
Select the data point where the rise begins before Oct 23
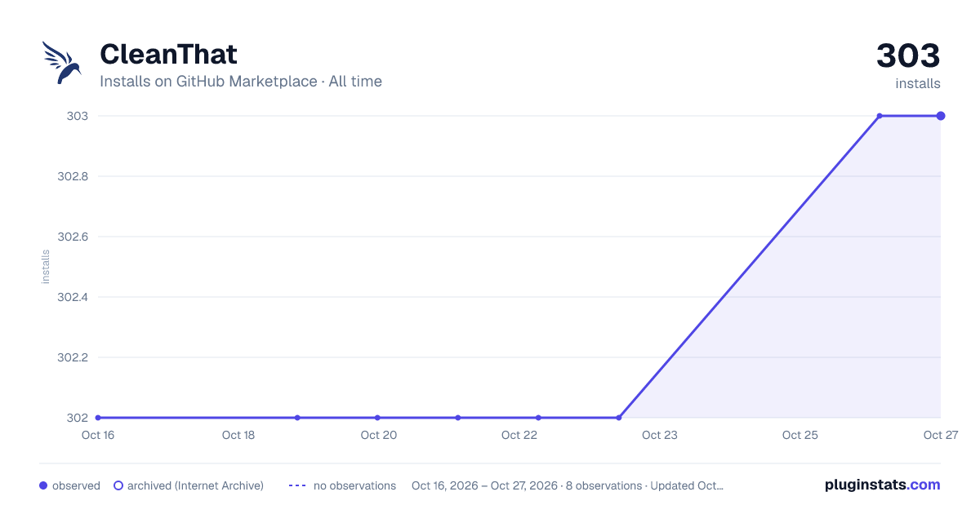pos(618,418)
